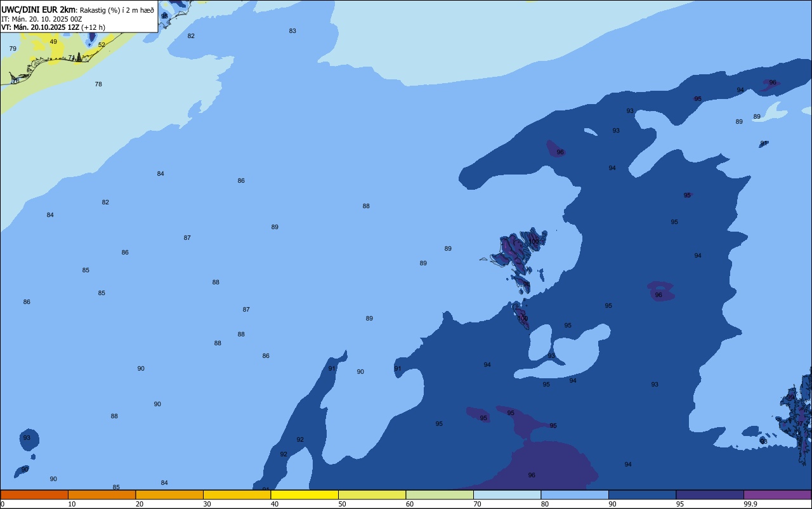
Task: Select the 80–90 medium blue legend swatch
Action: (x=575, y=494)
